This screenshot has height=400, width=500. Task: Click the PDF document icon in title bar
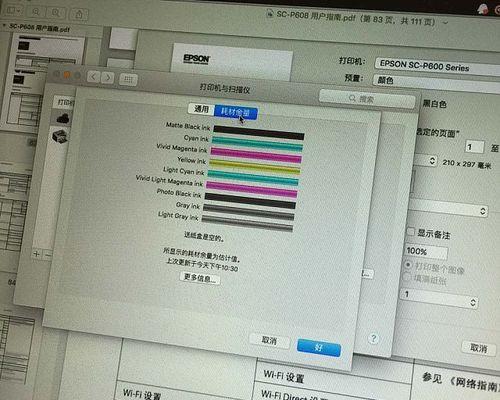(270, 14)
